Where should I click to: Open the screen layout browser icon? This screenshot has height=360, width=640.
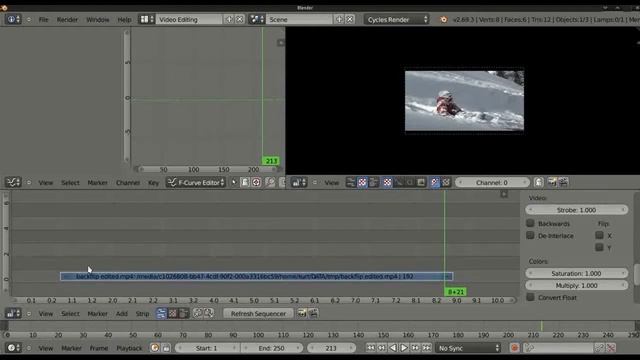pyautogui.click(x=147, y=19)
